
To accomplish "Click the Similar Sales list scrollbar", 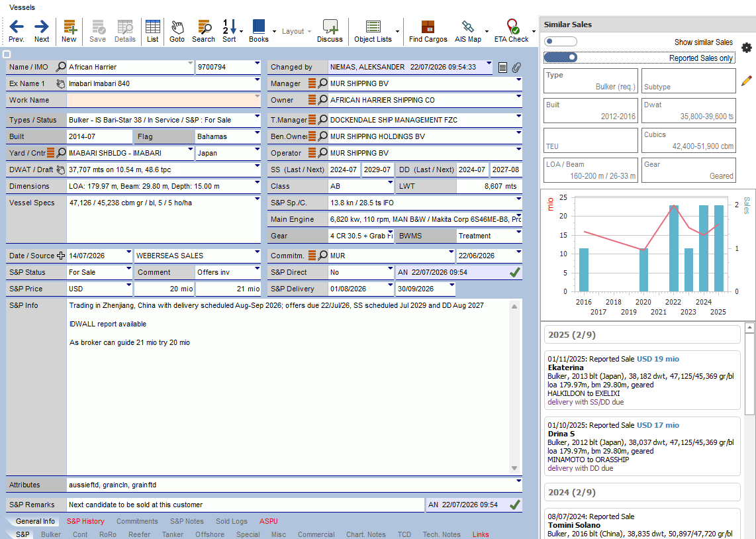I will pos(750,373).
